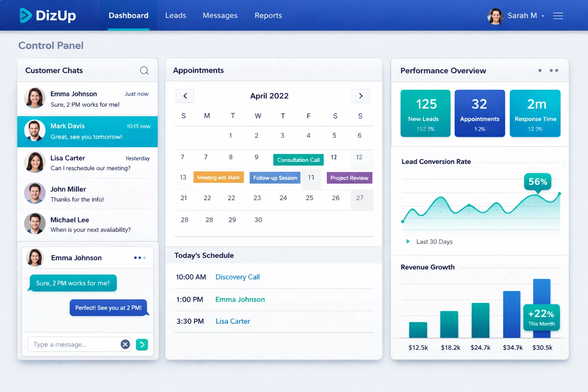View Lisa Carter's 3:30 PM appointment
The image size is (588, 392).
[x=233, y=321]
